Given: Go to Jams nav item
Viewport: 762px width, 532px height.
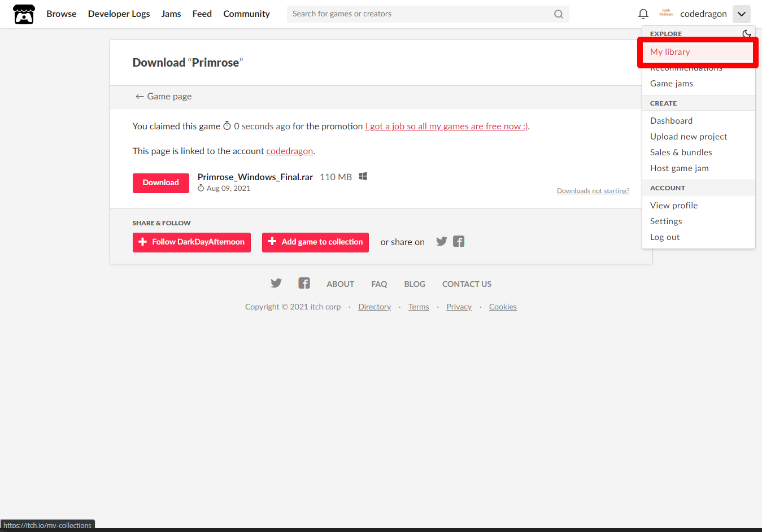Looking at the screenshot, I should [171, 14].
